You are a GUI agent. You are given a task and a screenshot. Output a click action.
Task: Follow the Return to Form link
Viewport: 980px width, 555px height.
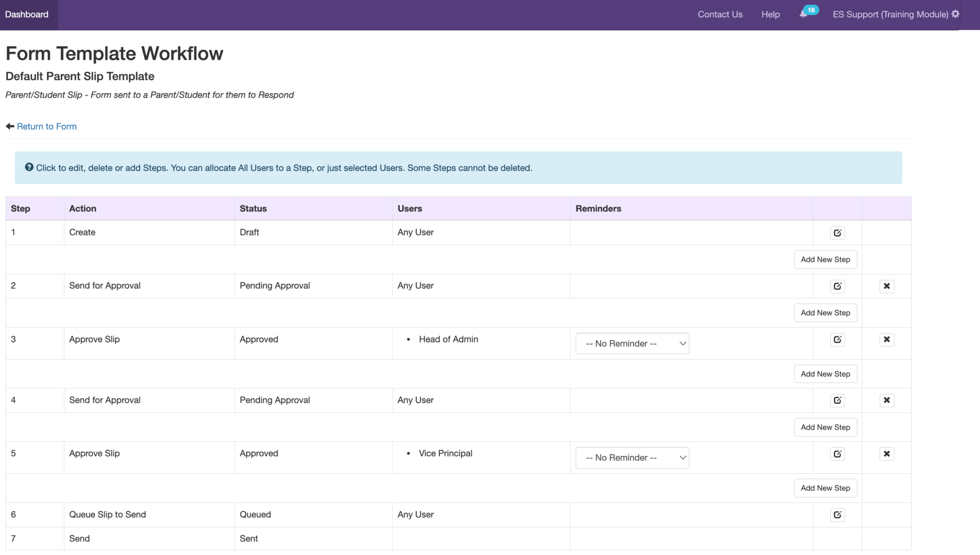pyautogui.click(x=46, y=126)
